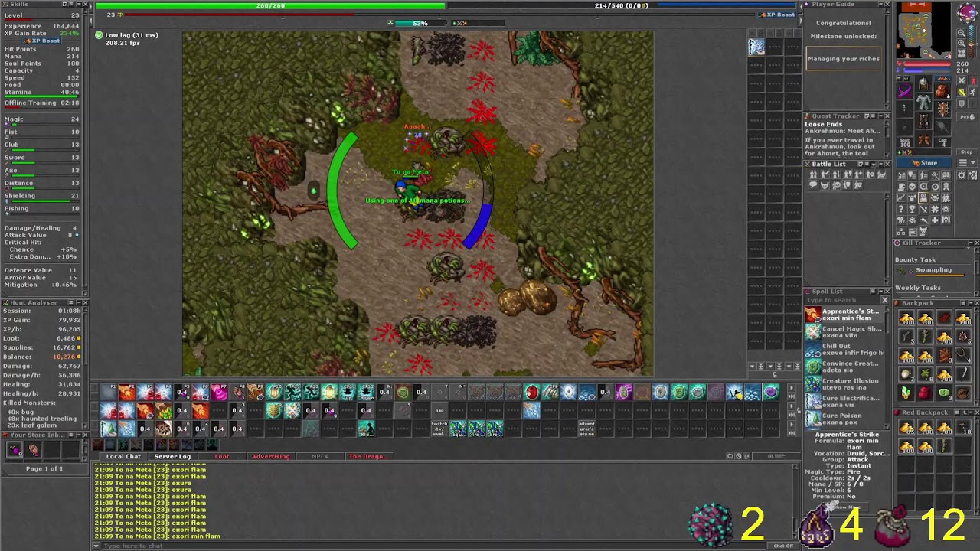The height and width of the screenshot is (551, 980).
Task: Click the hamburger menu icon below Stop
Action: pos(963,162)
